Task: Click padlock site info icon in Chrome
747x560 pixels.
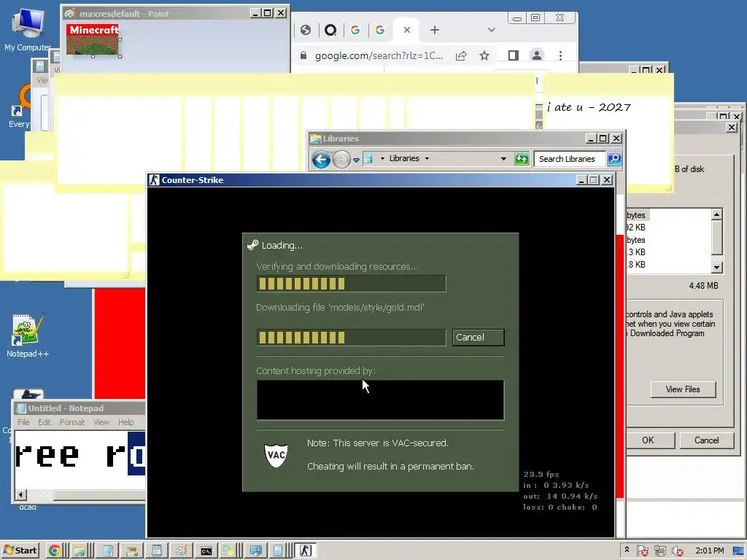Action: pos(303,55)
